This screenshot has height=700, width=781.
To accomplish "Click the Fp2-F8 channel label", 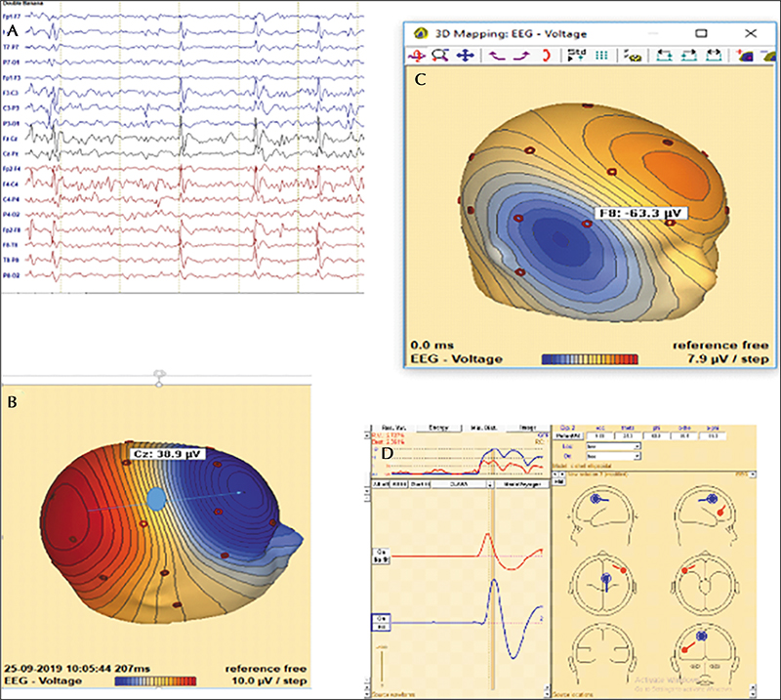I will click(x=12, y=230).
